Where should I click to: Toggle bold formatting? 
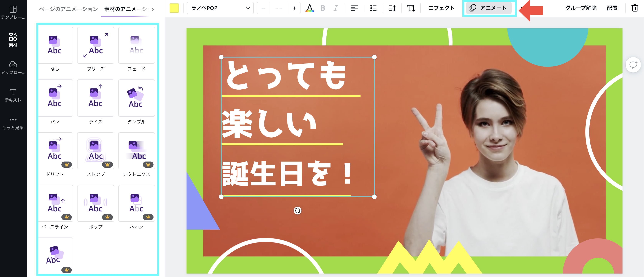pyautogui.click(x=323, y=8)
